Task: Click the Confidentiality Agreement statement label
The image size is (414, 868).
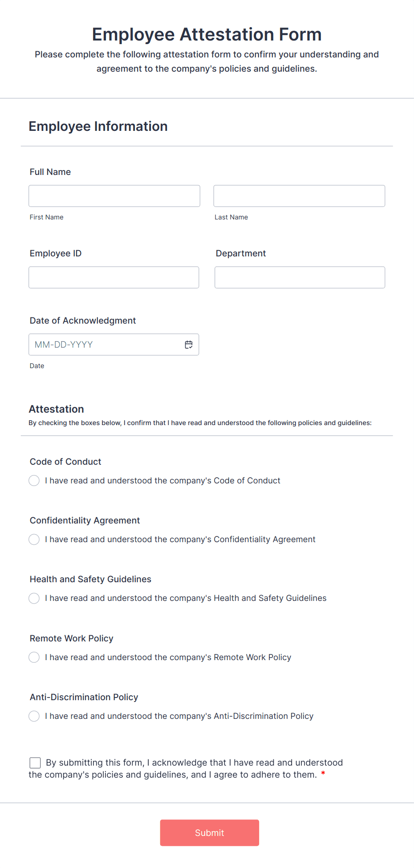Action: tap(180, 539)
